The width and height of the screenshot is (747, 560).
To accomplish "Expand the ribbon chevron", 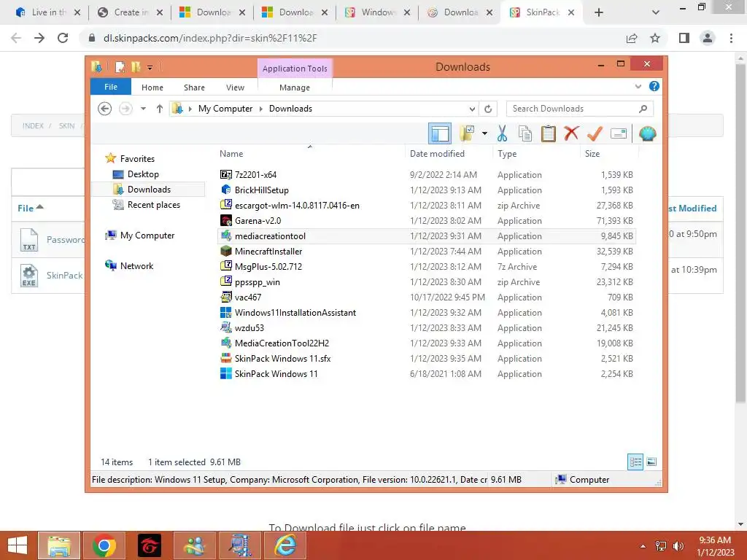I will 638,86.
